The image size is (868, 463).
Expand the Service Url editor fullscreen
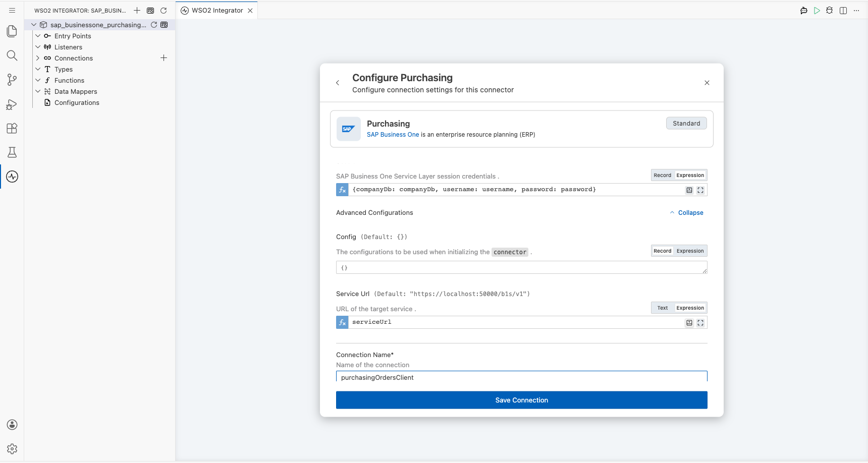click(x=700, y=323)
